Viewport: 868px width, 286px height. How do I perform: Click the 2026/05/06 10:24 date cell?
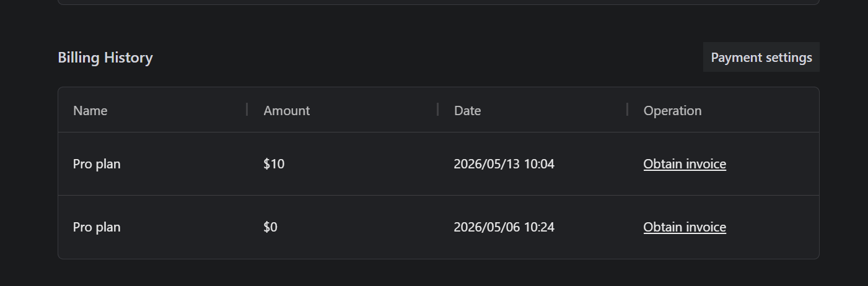click(504, 227)
